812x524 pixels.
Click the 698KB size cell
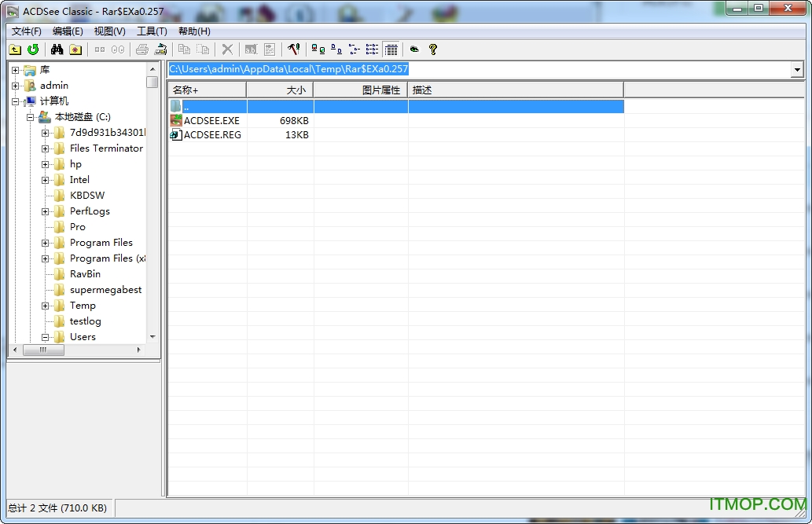294,121
